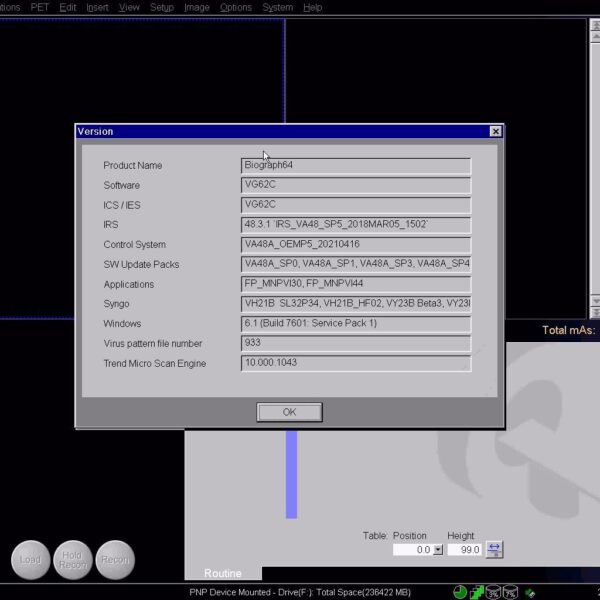Open the System menu
600x600 pixels.
point(277,7)
